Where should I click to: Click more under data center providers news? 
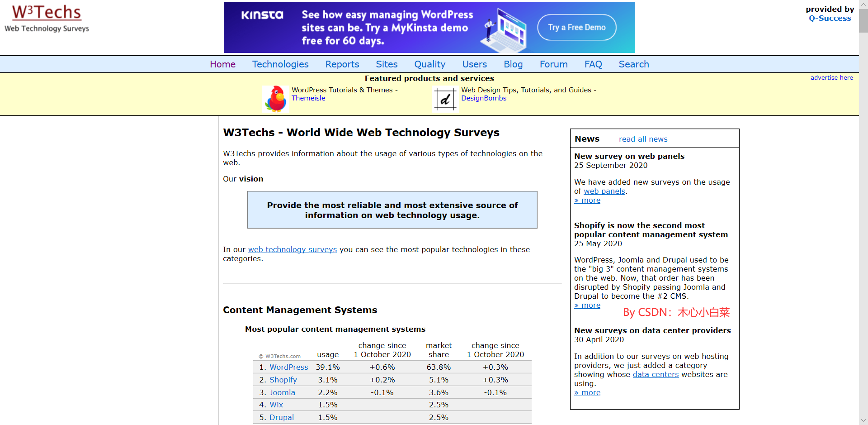(x=587, y=392)
